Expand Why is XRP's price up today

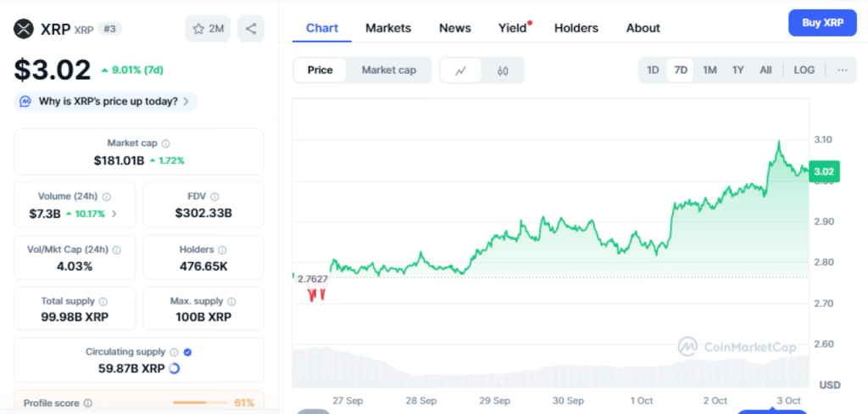coord(106,102)
